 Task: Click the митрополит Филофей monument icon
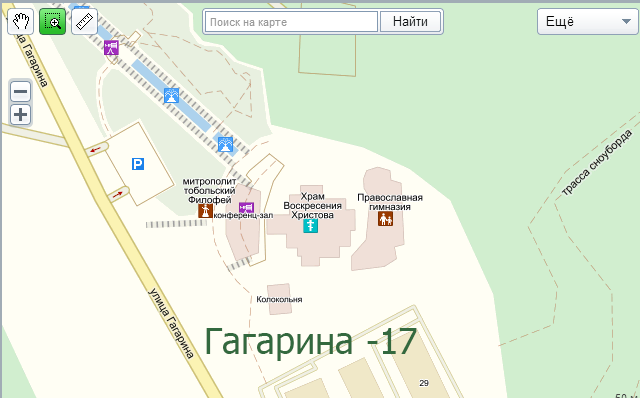coord(205,211)
